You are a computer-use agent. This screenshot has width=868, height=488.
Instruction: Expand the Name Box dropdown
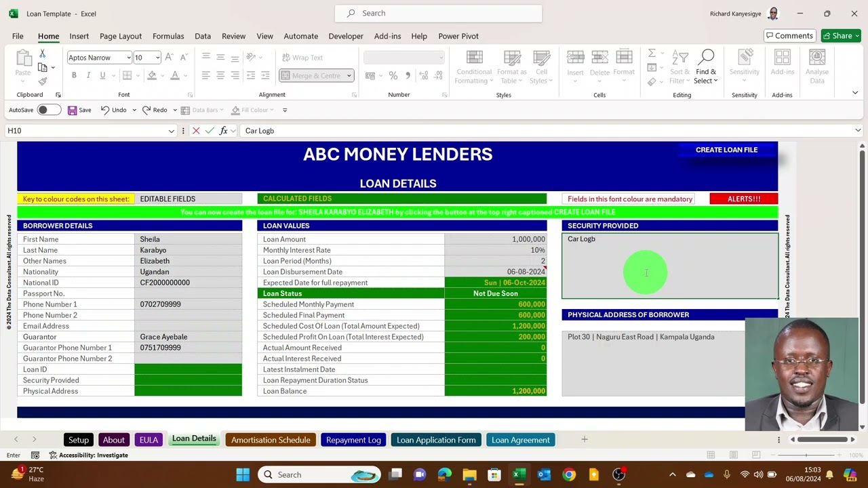171,131
